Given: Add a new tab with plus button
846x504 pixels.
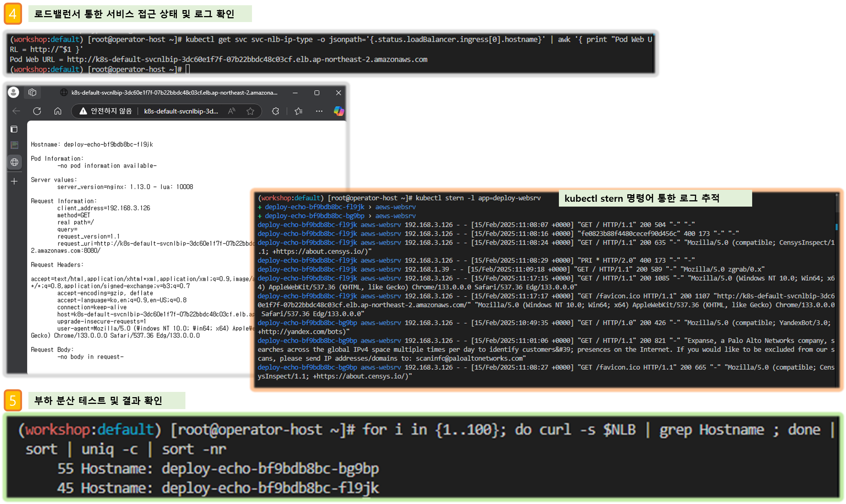Looking at the screenshot, I should pyautogui.click(x=14, y=181).
